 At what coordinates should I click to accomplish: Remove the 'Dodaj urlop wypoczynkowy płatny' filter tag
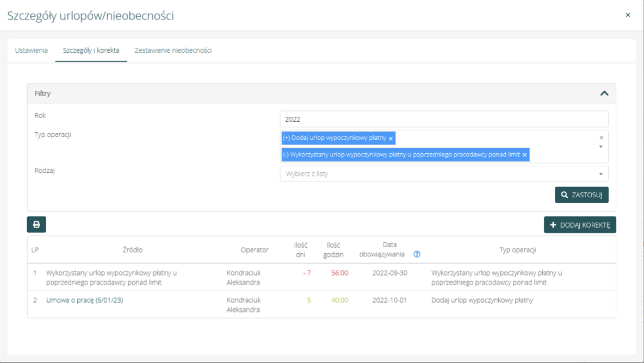391,139
